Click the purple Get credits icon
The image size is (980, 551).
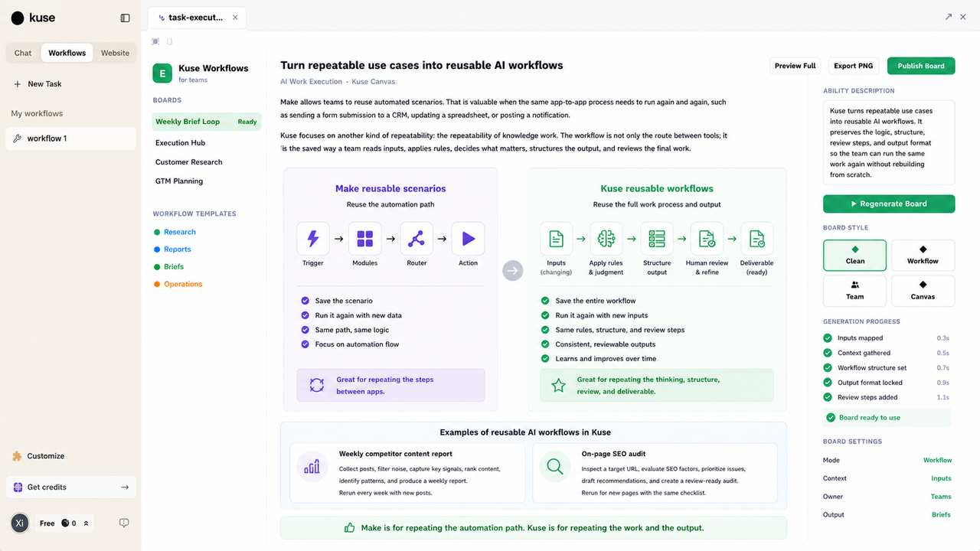tap(18, 487)
